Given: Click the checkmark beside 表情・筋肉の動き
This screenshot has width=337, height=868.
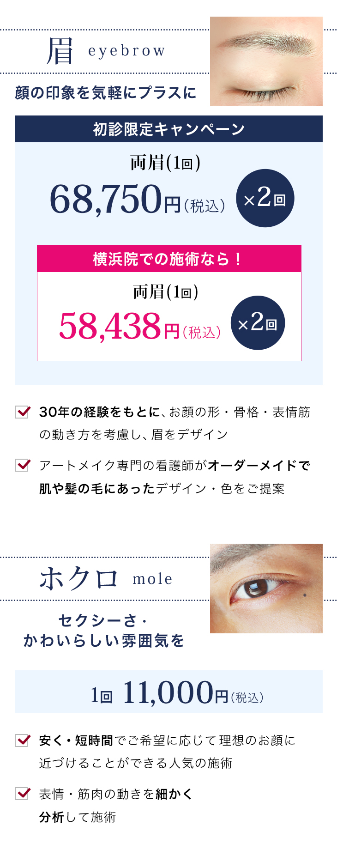Looking at the screenshot, I should (23, 793).
